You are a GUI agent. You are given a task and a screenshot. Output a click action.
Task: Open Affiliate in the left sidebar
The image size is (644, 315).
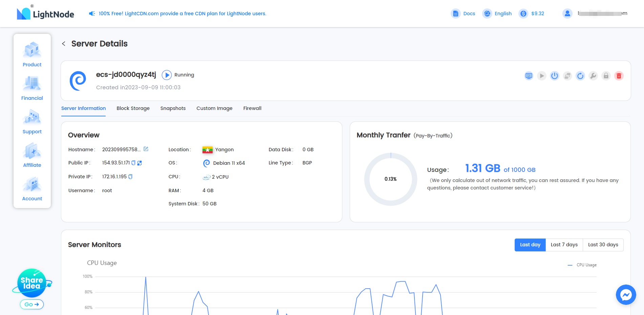32,155
